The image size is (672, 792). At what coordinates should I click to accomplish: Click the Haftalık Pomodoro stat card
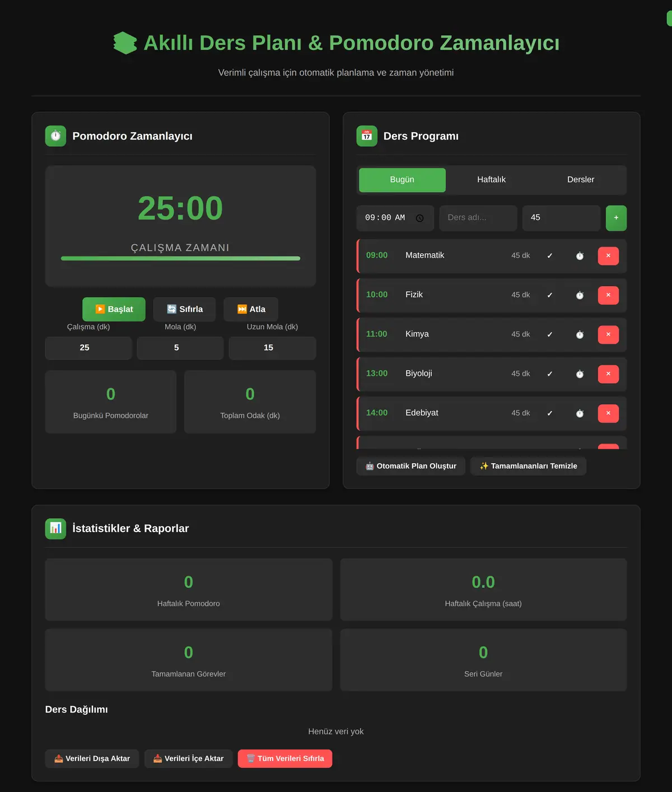[x=189, y=589]
